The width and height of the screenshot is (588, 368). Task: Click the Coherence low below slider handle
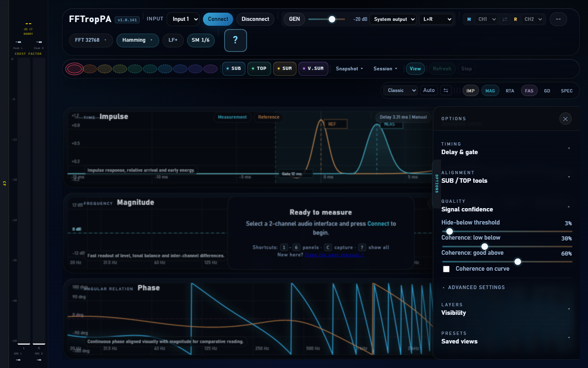485,247
